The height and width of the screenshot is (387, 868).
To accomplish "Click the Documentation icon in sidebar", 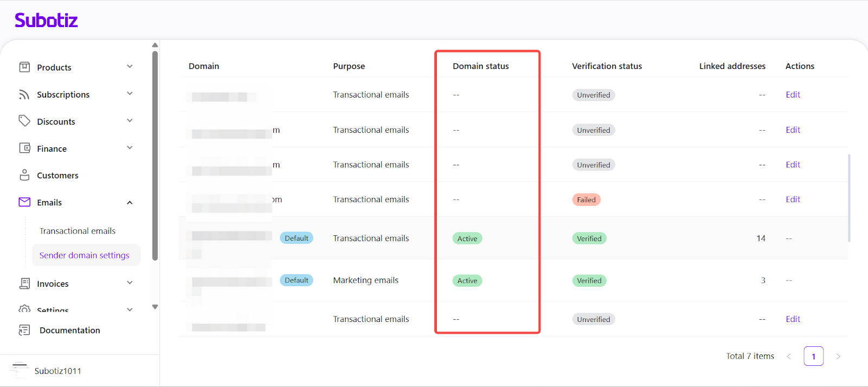I will pos(24,330).
